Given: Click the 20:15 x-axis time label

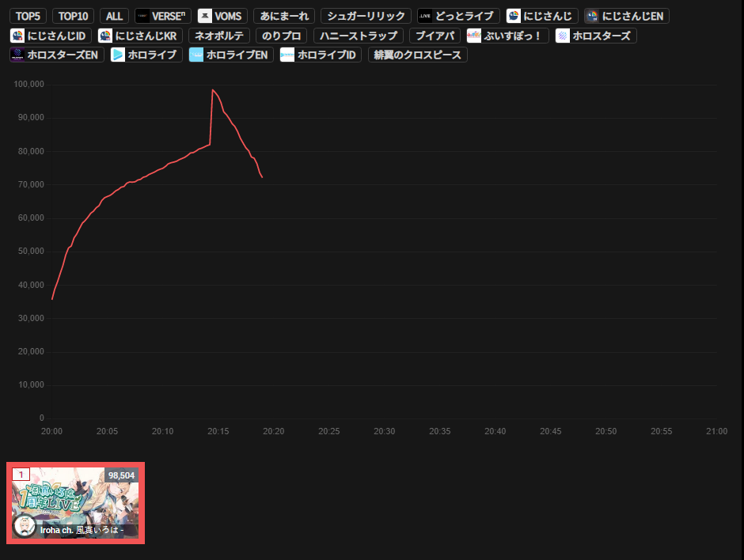Looking at the screenshot, I should pyautogui.click(x=218, y=431).
